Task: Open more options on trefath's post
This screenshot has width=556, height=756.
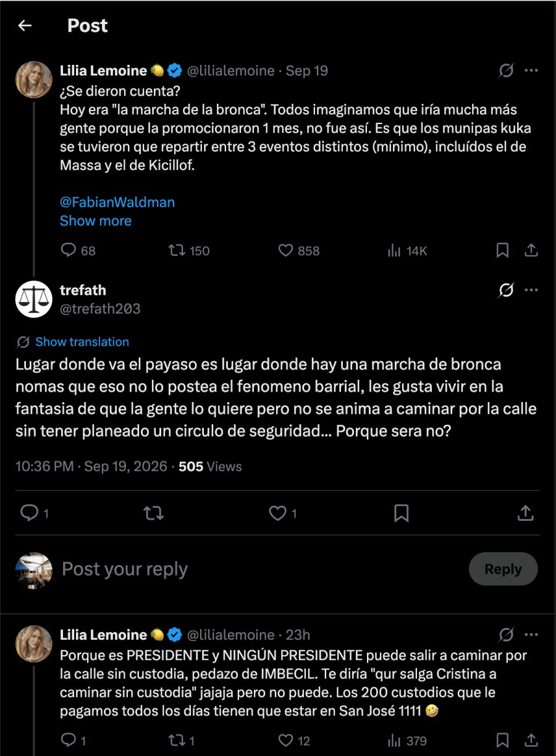Action: (531, 290)
